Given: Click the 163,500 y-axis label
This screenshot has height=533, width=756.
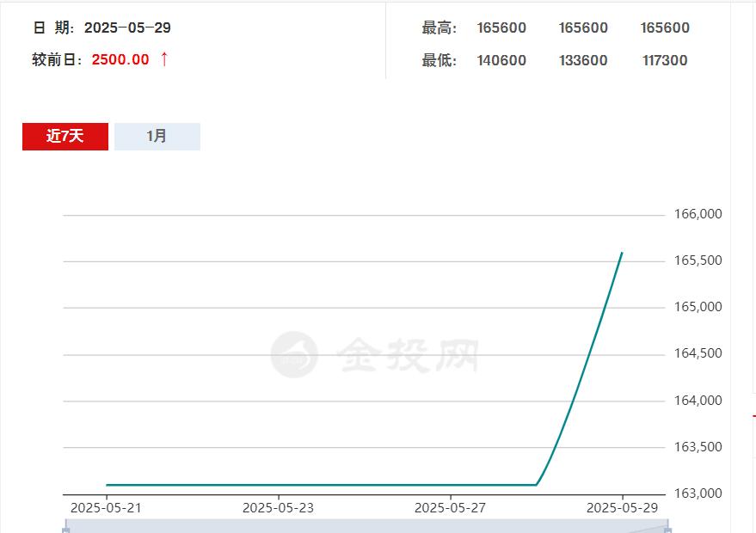Looking at the screenshot, I should (x=698, y=447).
